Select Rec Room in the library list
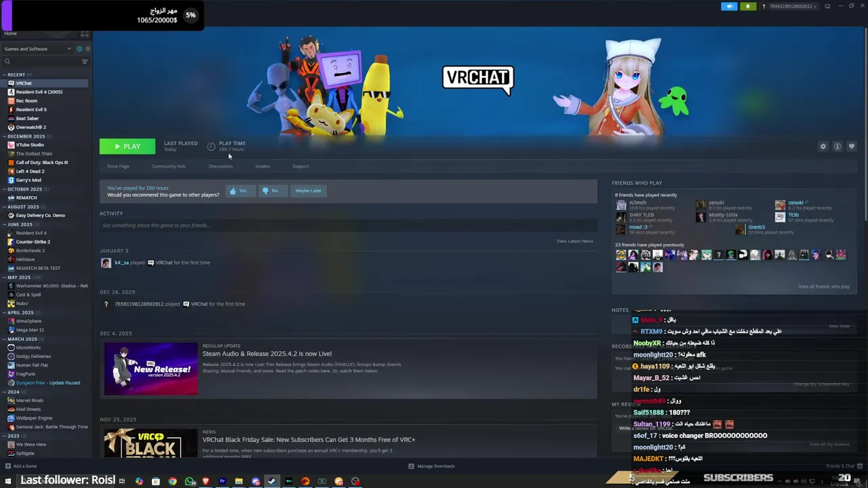Viewport: 868px width, 488px height. [26, 101]
